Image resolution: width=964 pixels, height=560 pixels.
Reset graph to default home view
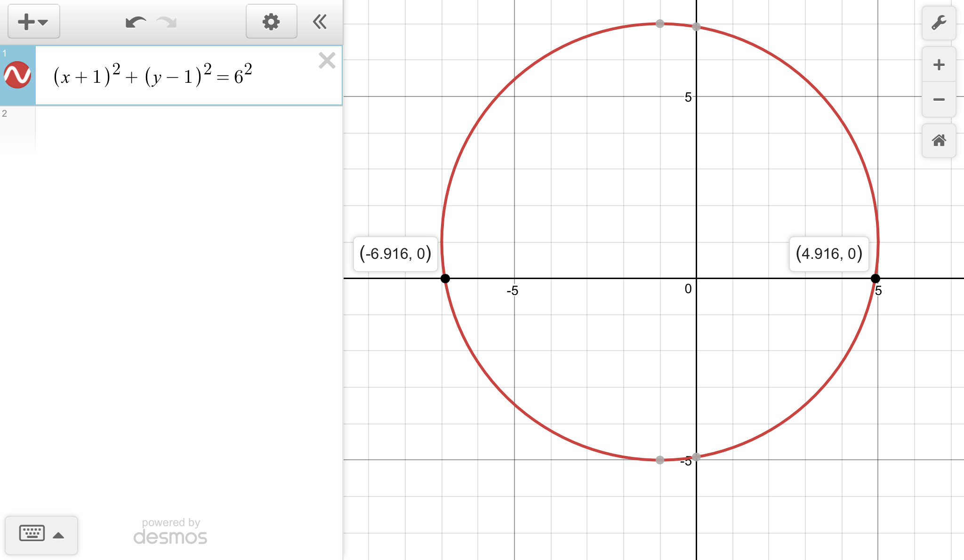click(939, 140)
